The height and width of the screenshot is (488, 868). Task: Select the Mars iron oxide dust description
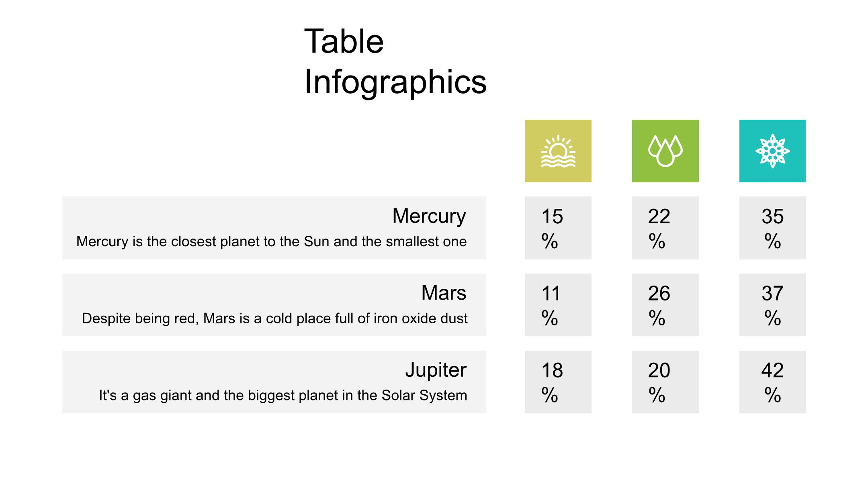click(274, 319)
